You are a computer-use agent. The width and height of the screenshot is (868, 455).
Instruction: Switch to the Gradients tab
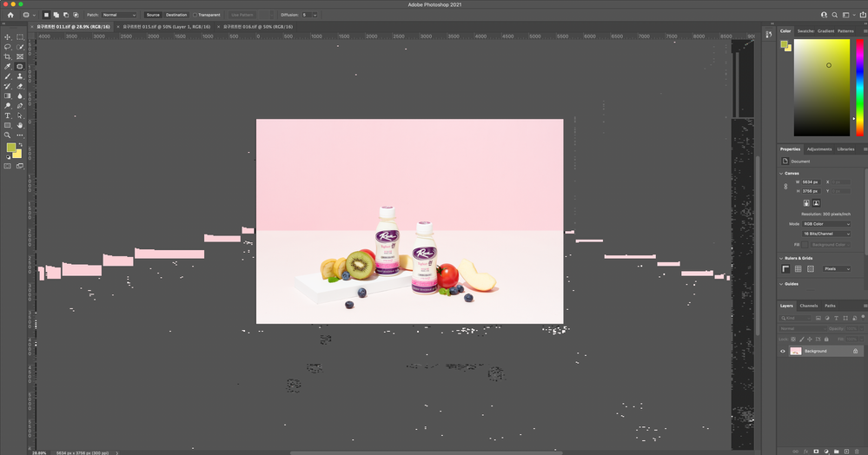tap(826, 31)
